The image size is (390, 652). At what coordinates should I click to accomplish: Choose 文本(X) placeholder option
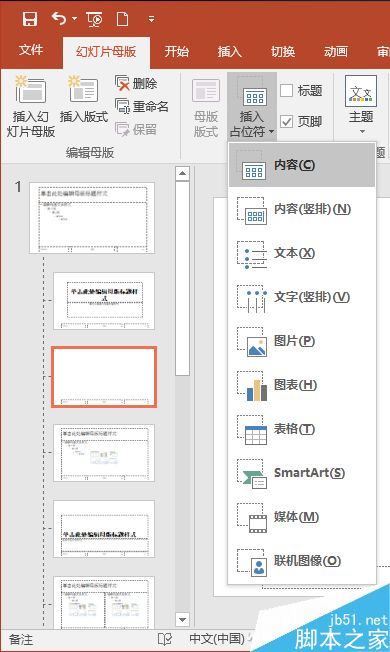point(302,253)
